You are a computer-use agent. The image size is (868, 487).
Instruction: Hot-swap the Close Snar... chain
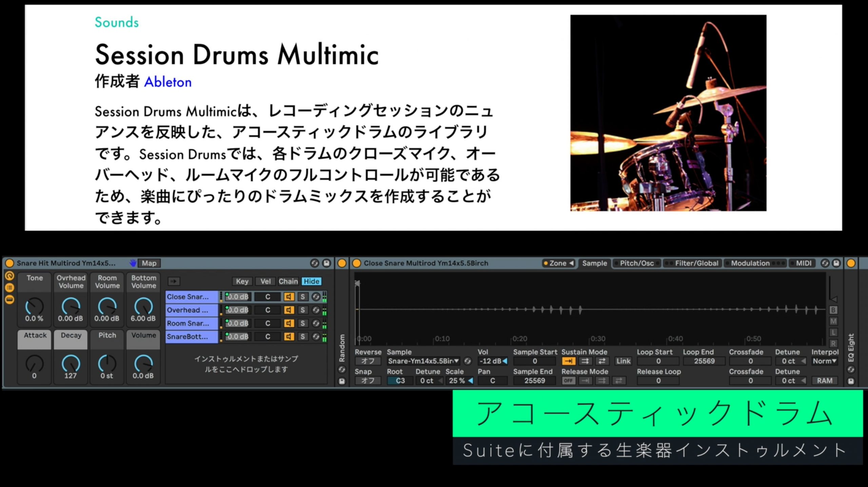(316, 297)
